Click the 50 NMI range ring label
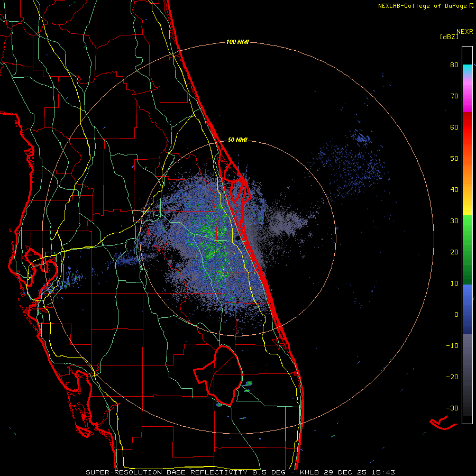Image resolution: width=476 pixels, height=476 pixels. tap(237, 140)
